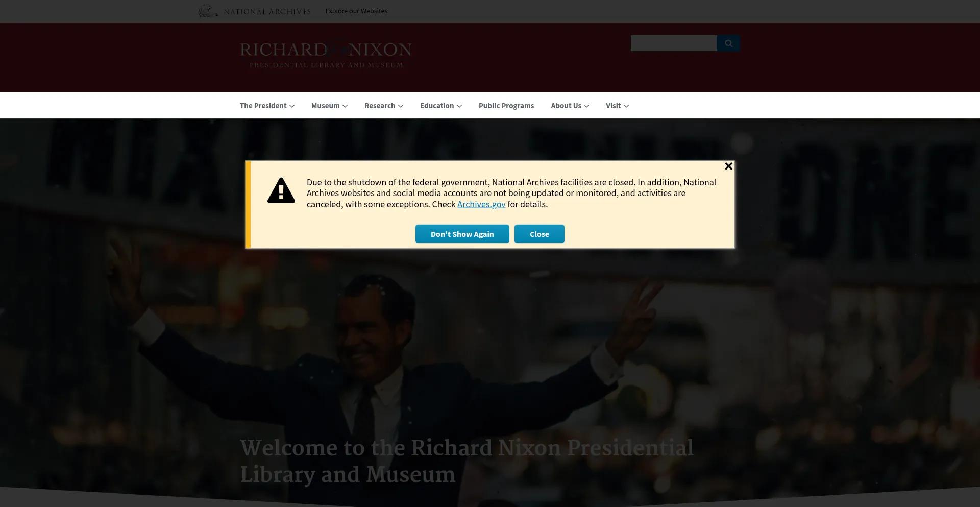Go to Public Programs page

click(506, 106)
